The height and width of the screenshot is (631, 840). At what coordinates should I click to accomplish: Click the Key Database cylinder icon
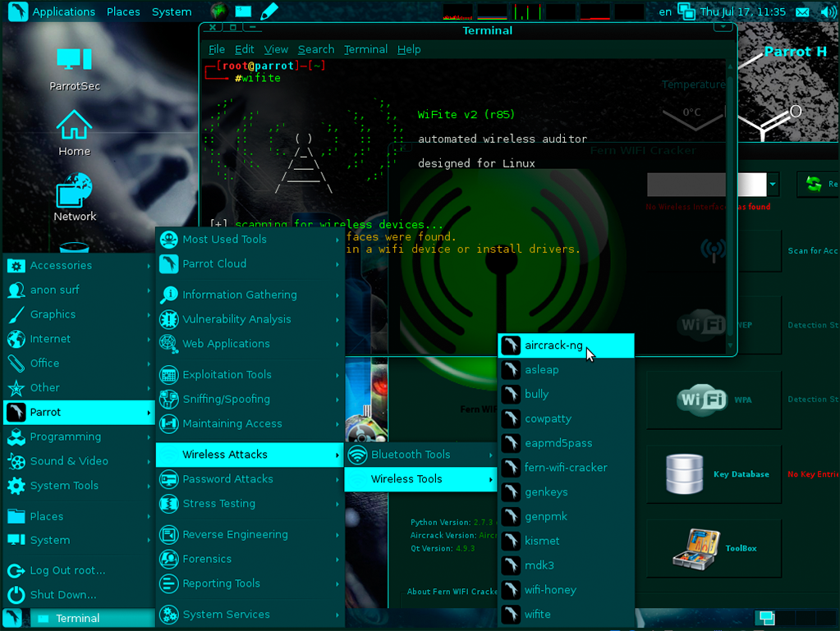click(684, 474)
